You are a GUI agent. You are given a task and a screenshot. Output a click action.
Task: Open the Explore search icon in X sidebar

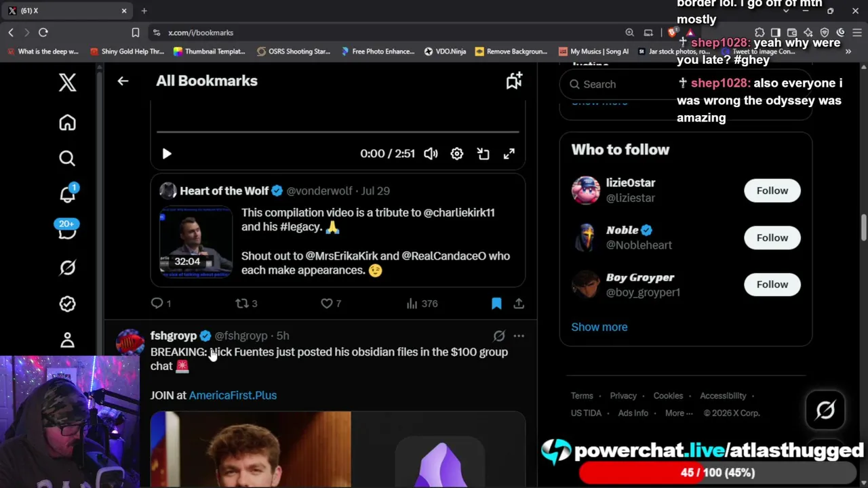67,159
